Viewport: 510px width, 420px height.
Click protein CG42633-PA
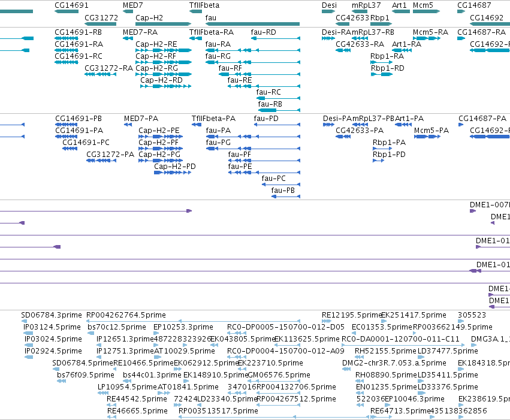click(360, 131)
